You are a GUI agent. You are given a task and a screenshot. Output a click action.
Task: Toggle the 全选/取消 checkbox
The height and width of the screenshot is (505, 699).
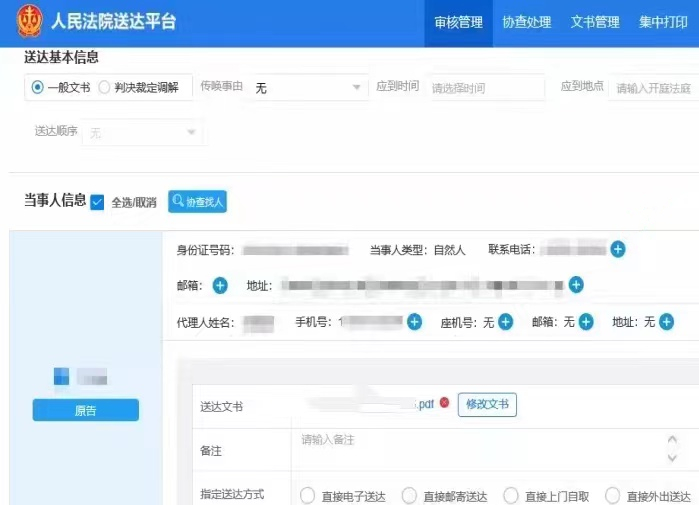tap(97, 202)
